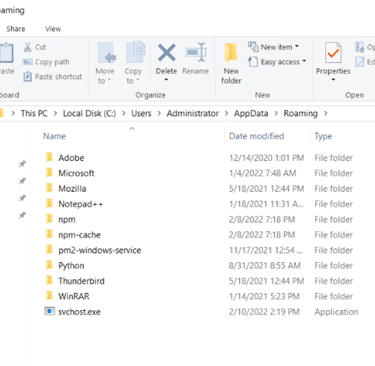375x366 pixels.
Task: Go to Local Disk (C:) in breadcrumb
Action: coord(89,114)
